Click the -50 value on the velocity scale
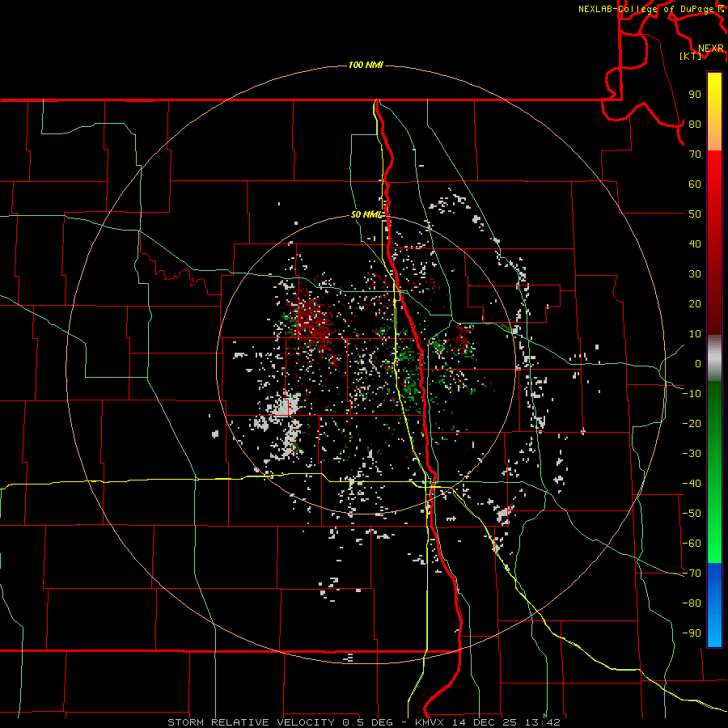 (692, 514)
